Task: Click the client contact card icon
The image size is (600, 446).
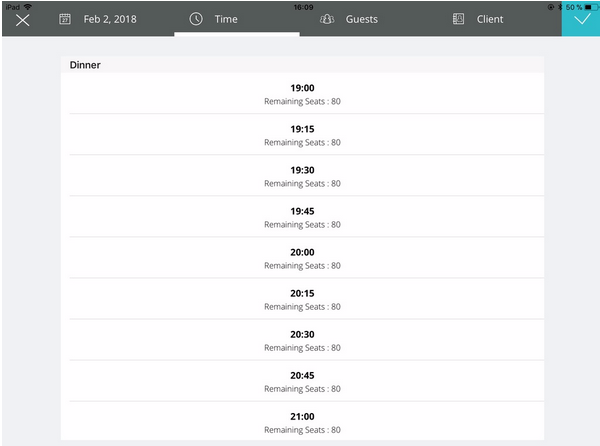Action: (458, 19)
